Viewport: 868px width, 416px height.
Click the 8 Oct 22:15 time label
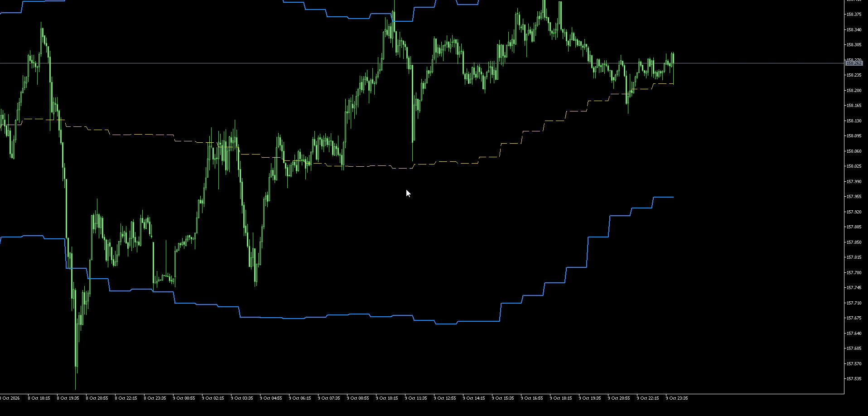click(126, 398)
